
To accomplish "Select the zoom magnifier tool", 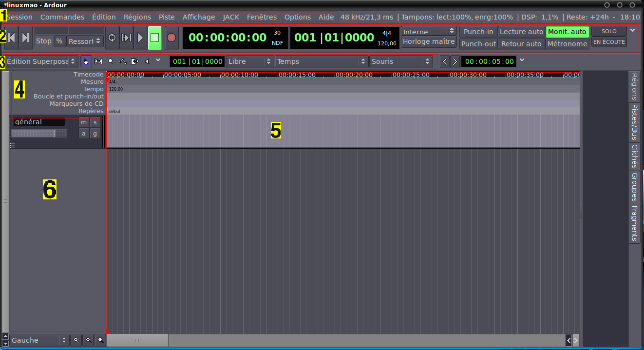I will click(111, 61).
